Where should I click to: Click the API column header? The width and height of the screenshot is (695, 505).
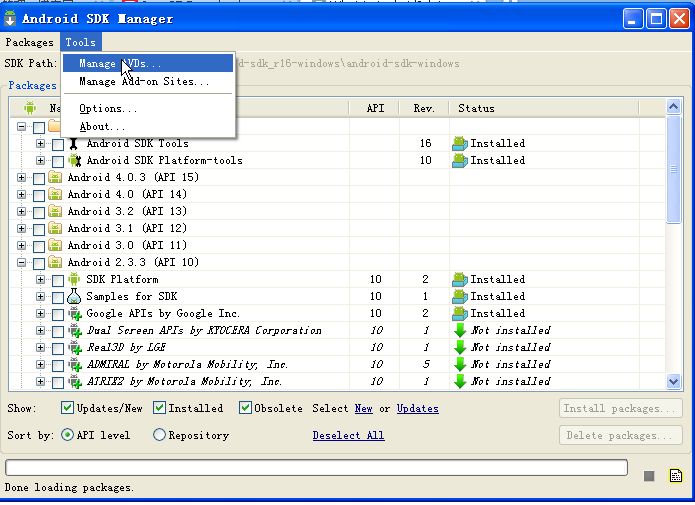click(x=375, y=108)
